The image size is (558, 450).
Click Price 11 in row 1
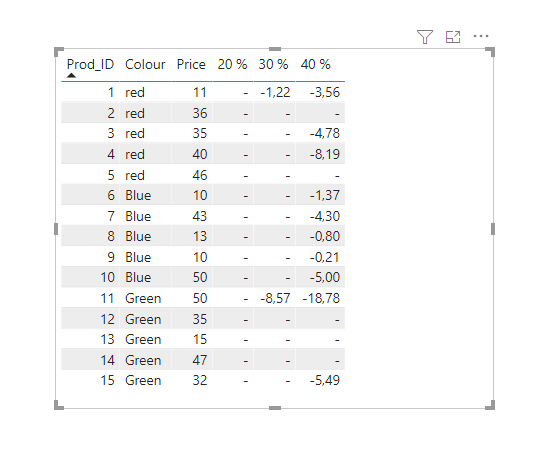pyautogui.click(x=200, y=92)
